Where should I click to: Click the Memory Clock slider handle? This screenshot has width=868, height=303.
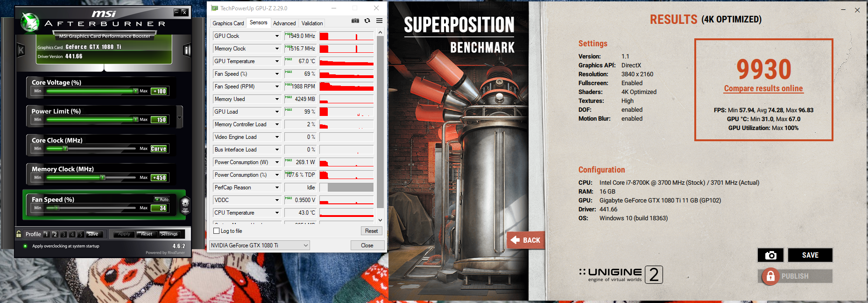coord(103,177)
